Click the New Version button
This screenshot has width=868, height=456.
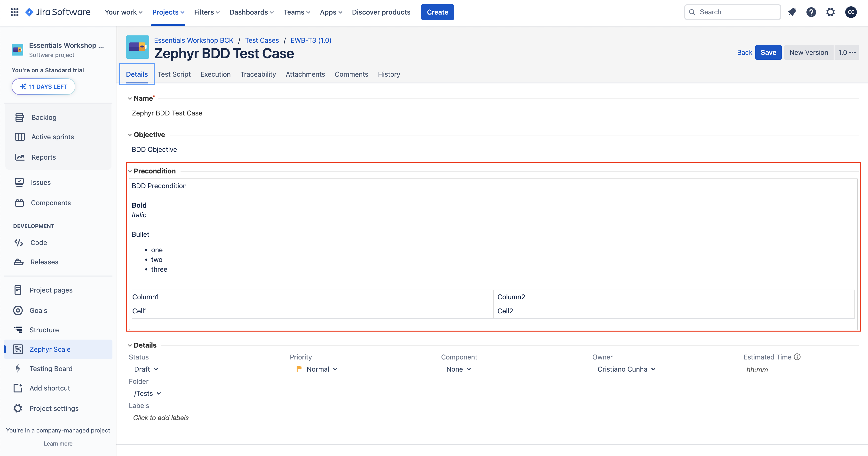tap(808, 52)
